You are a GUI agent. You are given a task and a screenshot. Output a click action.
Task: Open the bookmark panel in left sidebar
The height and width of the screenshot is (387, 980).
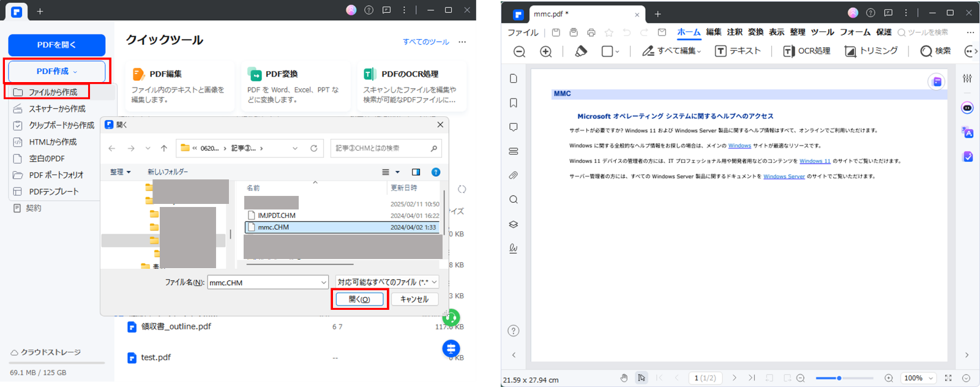pyautogui.click(x=514, y=103)
